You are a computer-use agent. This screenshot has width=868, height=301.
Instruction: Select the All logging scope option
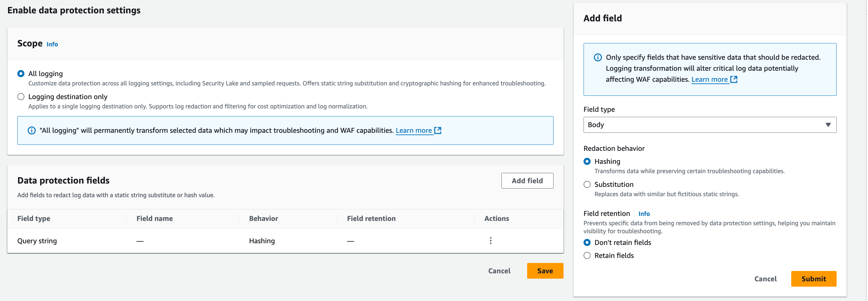[x=21, y=74]
